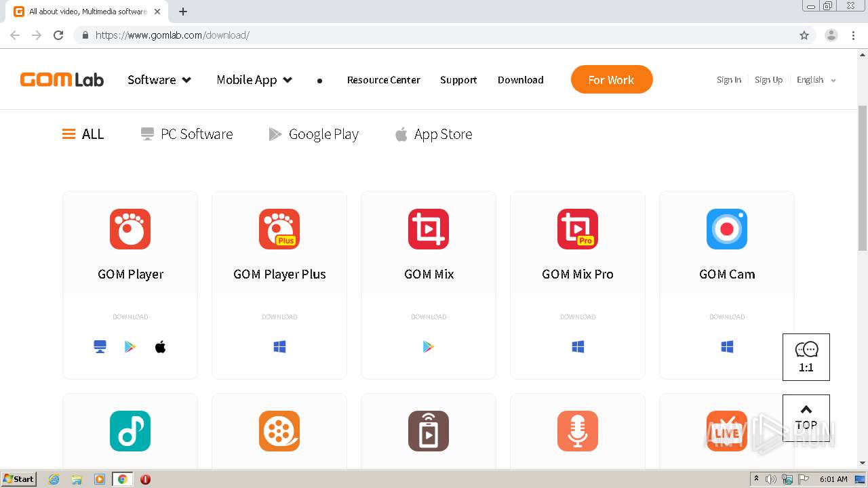
Task: Select the Google Play filter tab
Action: click(313, 134)
